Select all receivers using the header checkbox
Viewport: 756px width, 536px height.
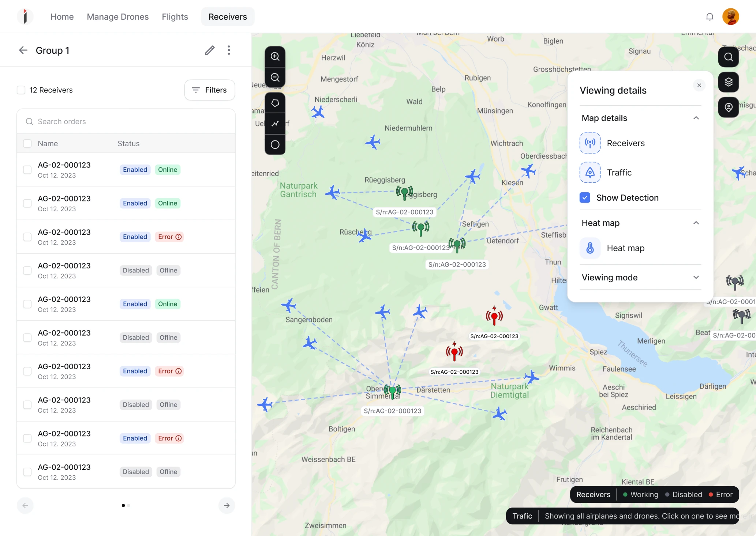[27, 143]
